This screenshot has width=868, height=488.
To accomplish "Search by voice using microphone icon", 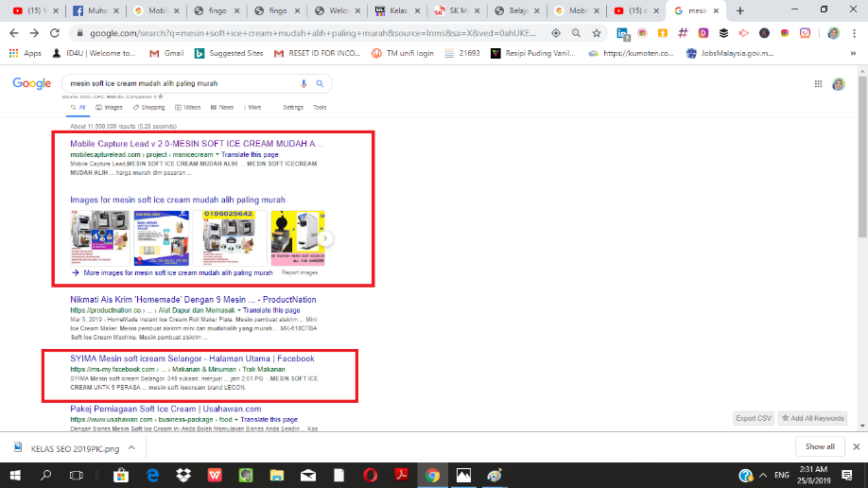I will [304, 83].
